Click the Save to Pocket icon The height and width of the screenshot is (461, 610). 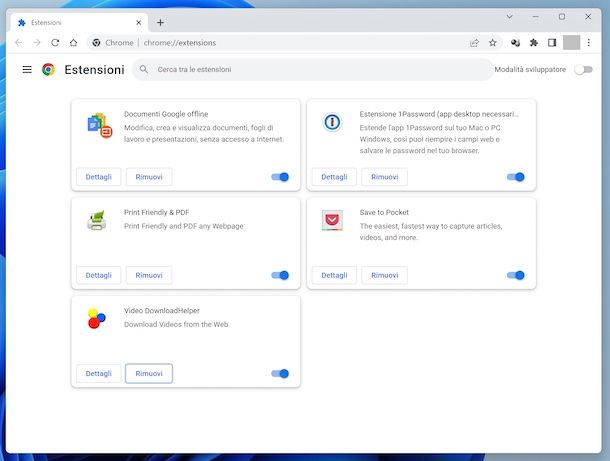[x=332, y=220]
